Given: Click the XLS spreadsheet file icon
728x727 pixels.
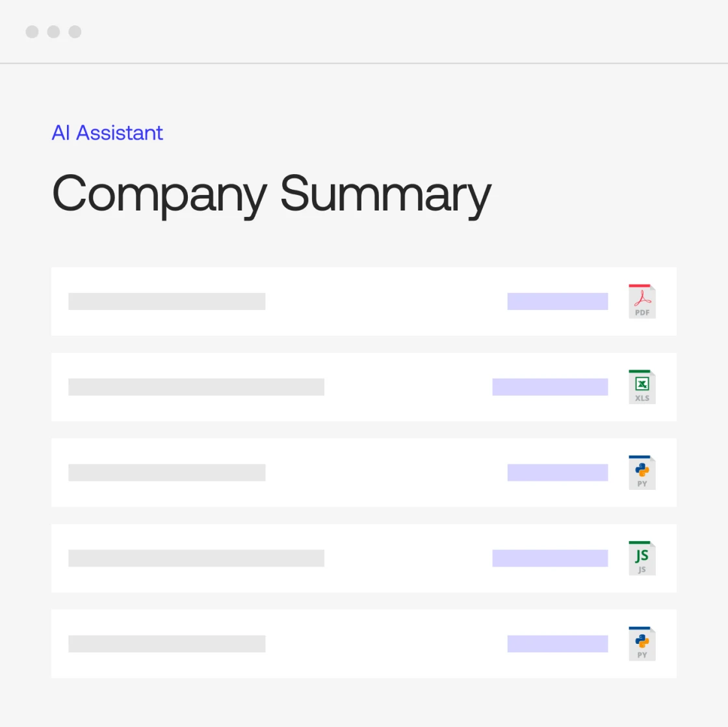Looking at the screenshot, I should click(642, 387).
